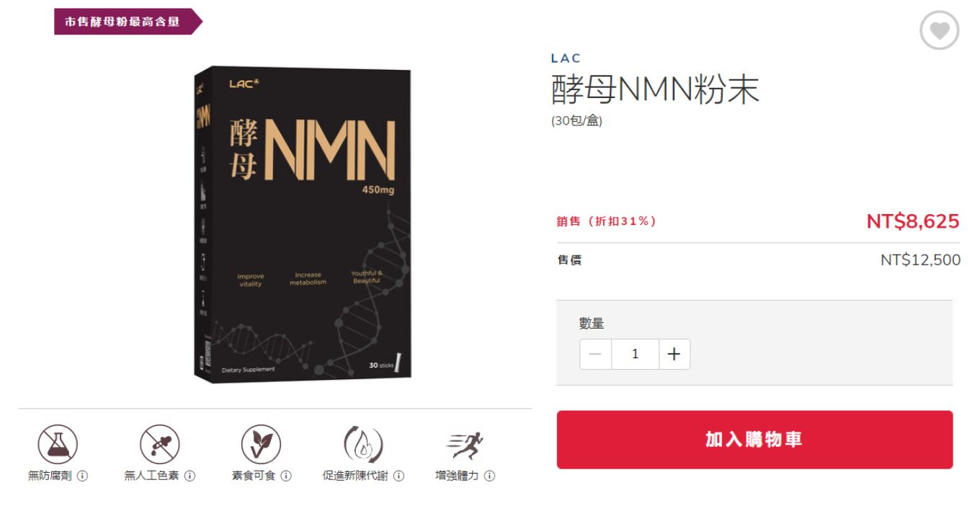Click the metabolism boost flame icon

[362, 444]
